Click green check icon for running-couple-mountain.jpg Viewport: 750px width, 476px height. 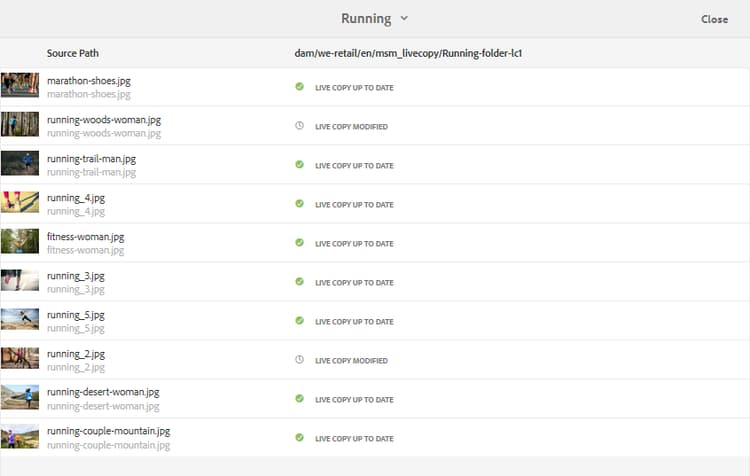[x=299, y=437]
